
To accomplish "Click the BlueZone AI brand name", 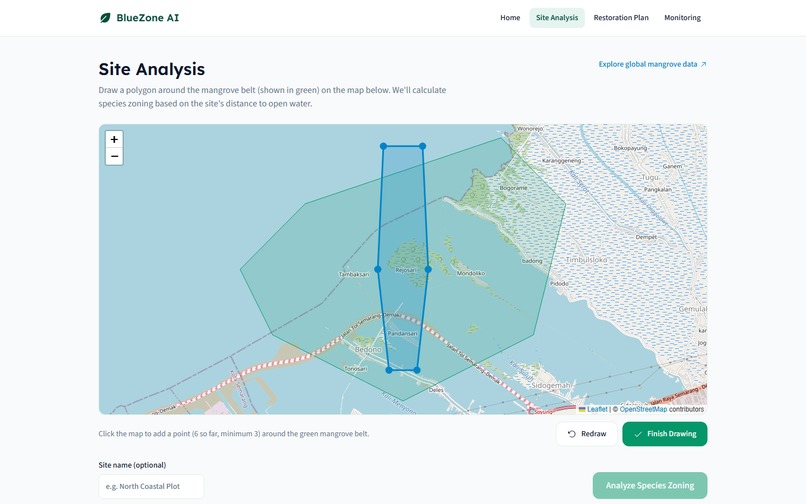I will (148, 18).
